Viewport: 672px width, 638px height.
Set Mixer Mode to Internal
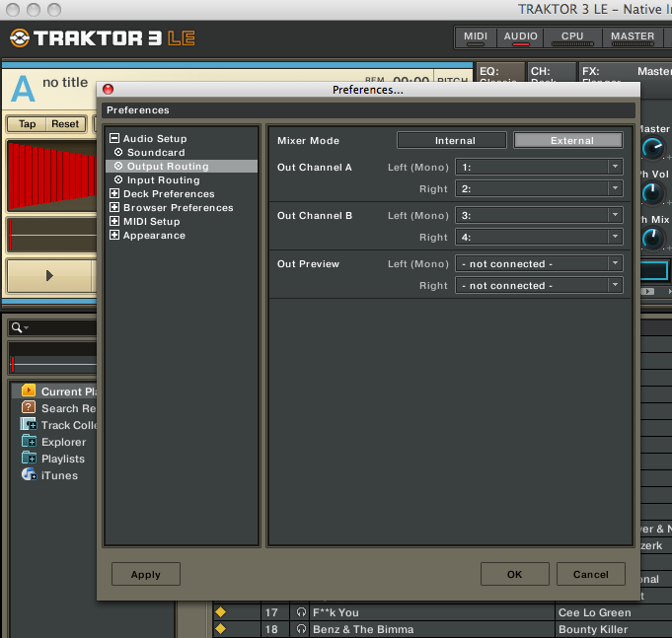tap(452, 140)
